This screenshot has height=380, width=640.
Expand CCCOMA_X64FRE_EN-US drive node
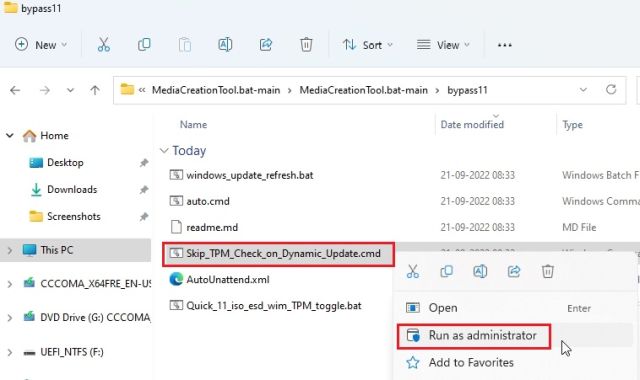tap(10, 284)
